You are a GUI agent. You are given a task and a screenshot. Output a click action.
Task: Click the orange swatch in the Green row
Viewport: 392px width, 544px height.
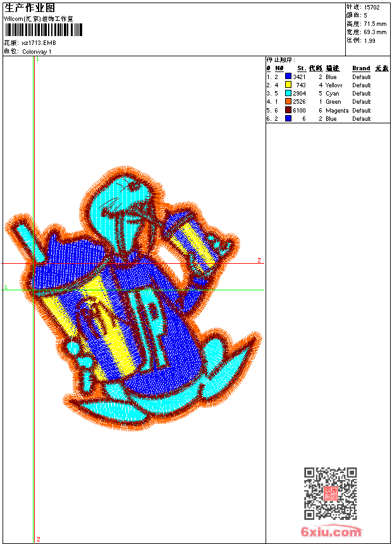tap(288, 101)
